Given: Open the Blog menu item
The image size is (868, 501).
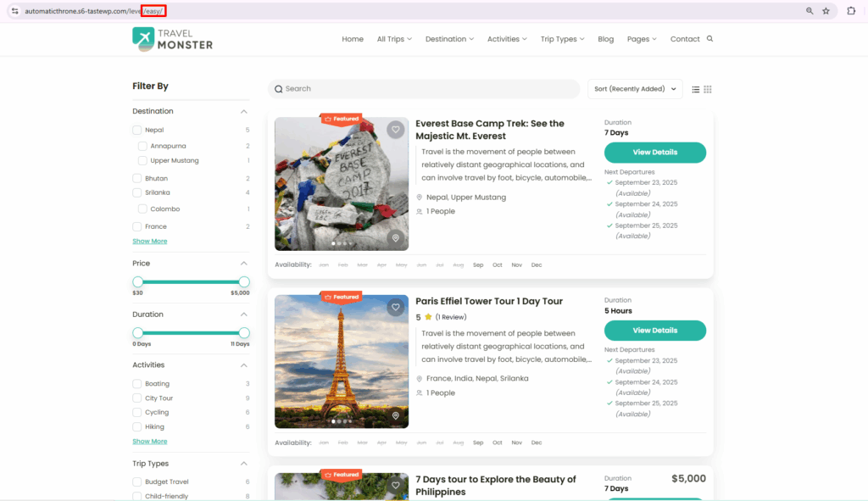Looking at the screenshot, I should click(x=605, y=39).
